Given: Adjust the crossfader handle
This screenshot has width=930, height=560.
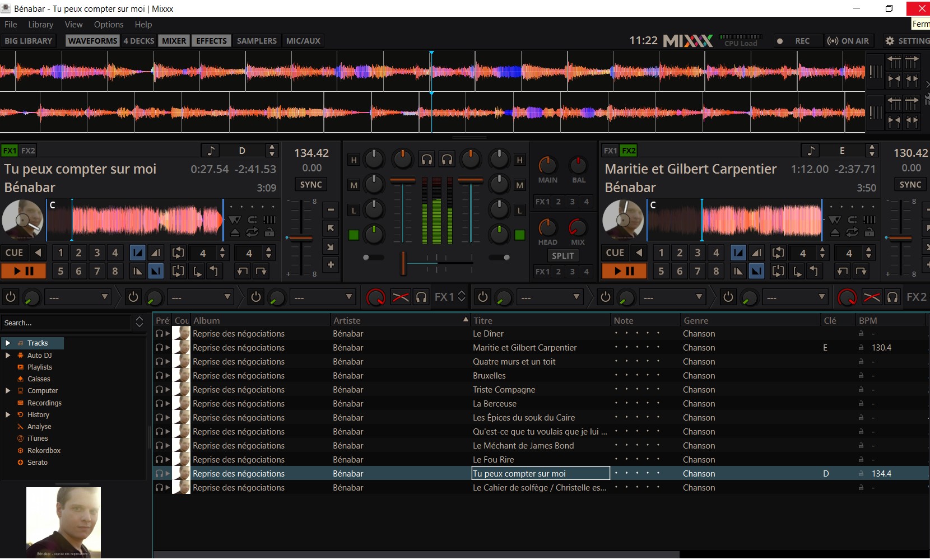Looking at the screenshot, I should point(403,263).
